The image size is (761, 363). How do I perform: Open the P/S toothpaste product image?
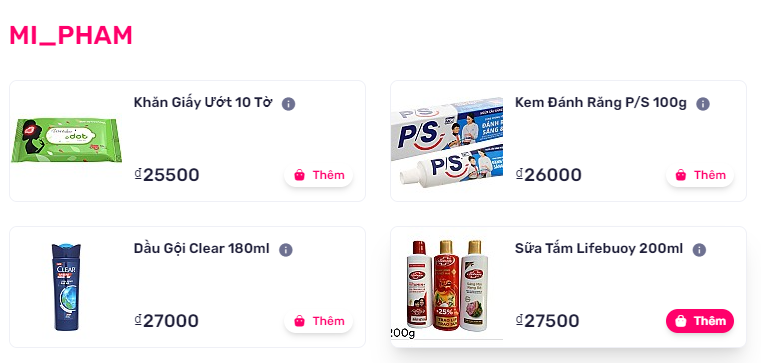click(x=447, y=141)
